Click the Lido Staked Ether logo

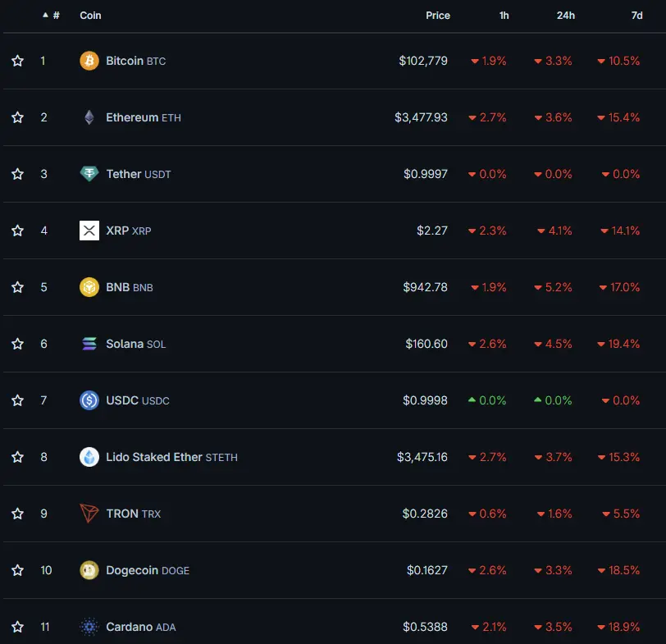(89, 457)
